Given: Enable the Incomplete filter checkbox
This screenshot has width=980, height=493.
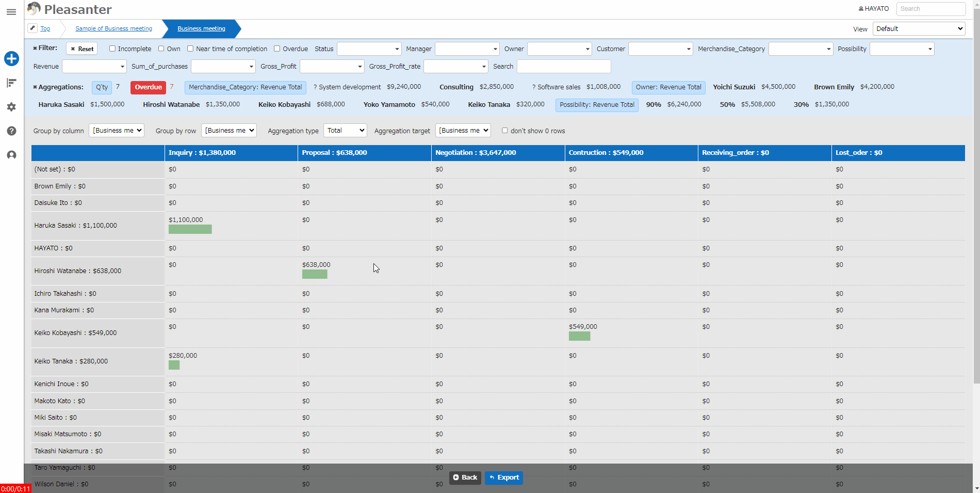Looking at the screenshot, I should point(112,49).
